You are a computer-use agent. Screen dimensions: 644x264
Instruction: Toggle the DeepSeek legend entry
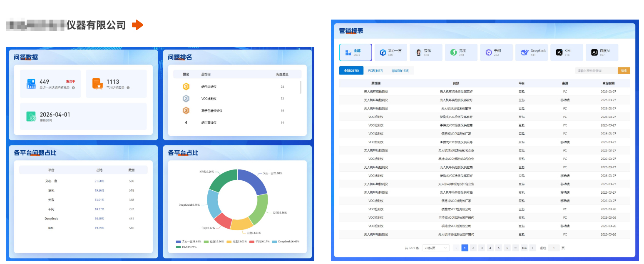point(286,242)
